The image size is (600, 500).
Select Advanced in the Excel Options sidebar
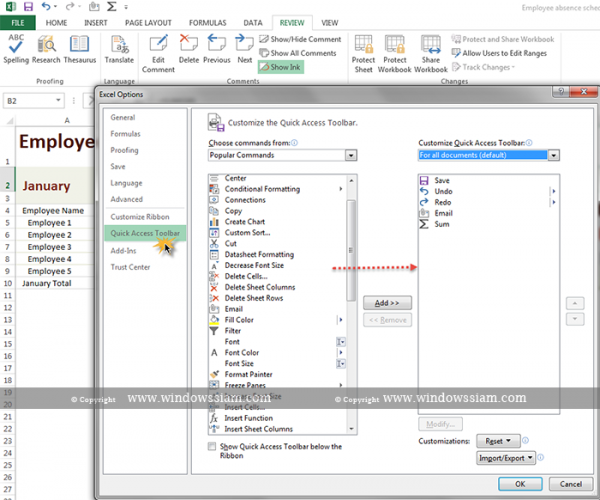tap(126, 199)
